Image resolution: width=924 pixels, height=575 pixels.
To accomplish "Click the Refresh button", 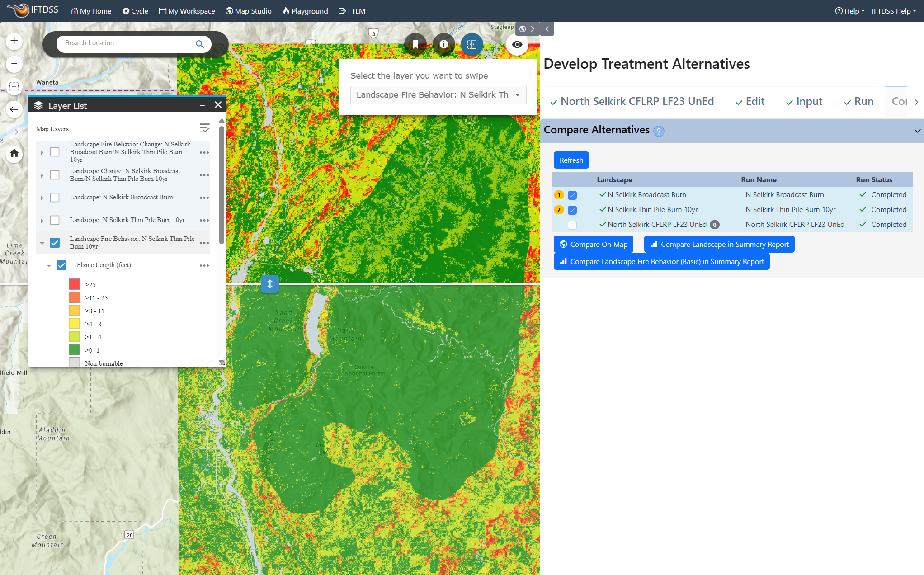I will (571, 160).
